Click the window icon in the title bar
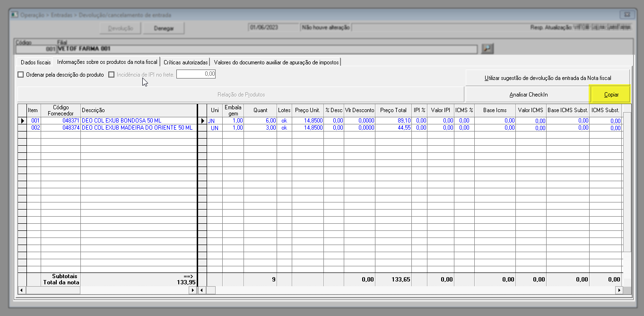 tap(14, 15)
